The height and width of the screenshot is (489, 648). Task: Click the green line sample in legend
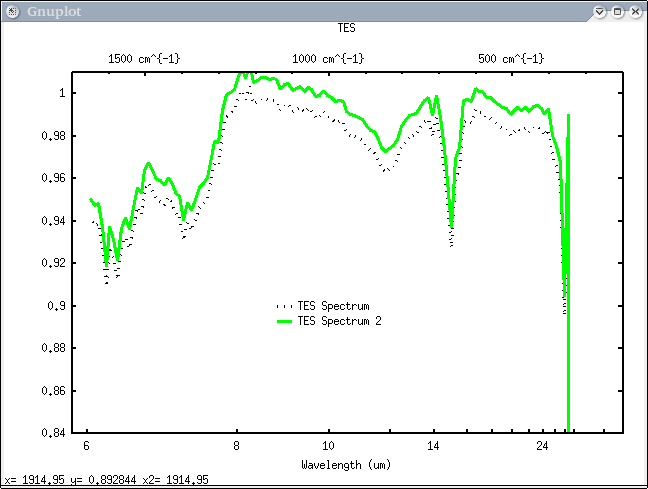point(284,321)
